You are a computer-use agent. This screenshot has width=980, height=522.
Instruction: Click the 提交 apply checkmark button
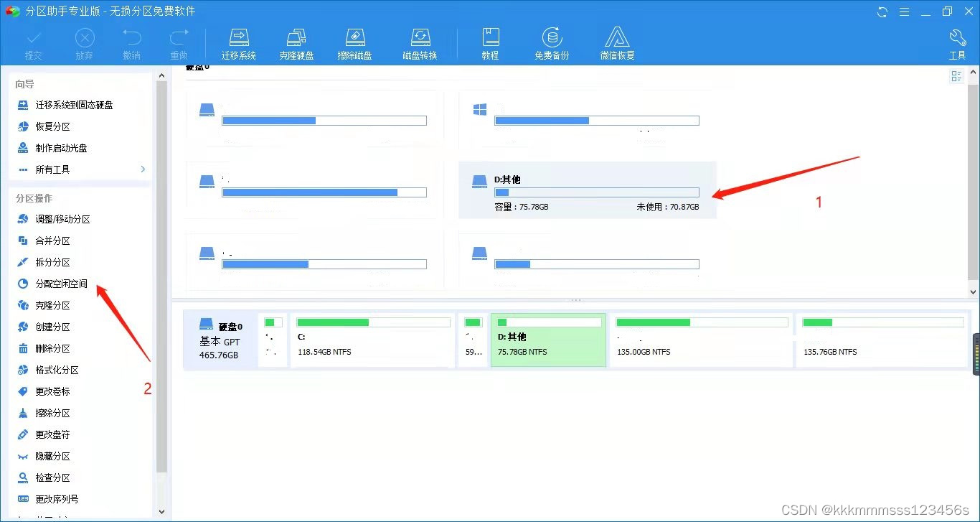[34, 45]
